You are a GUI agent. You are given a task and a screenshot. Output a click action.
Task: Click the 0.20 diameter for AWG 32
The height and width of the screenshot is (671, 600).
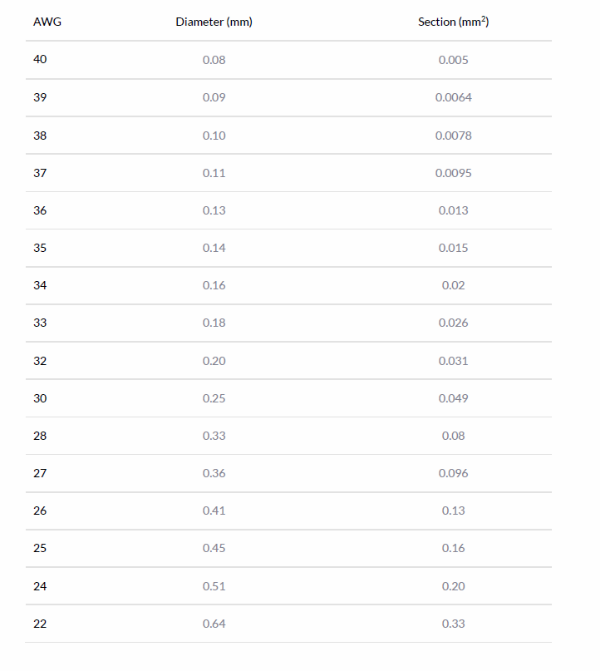pos(214,361)
